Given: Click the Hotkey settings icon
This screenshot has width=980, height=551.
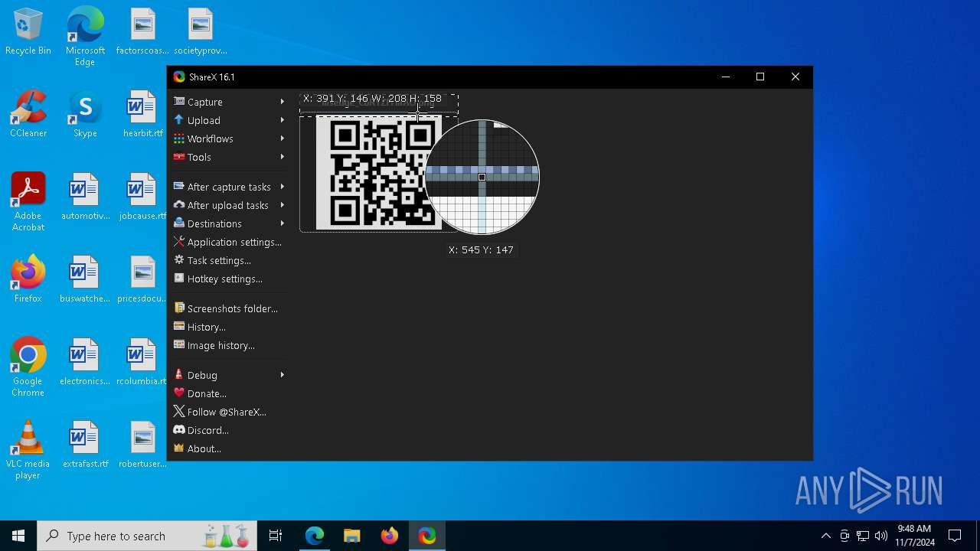Looking at the screenshot, I should click(x=179, y=278).
